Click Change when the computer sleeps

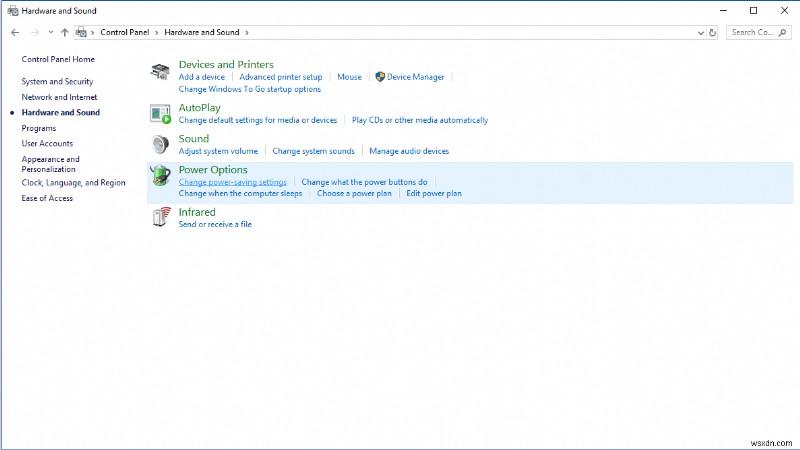pos(240,193)
